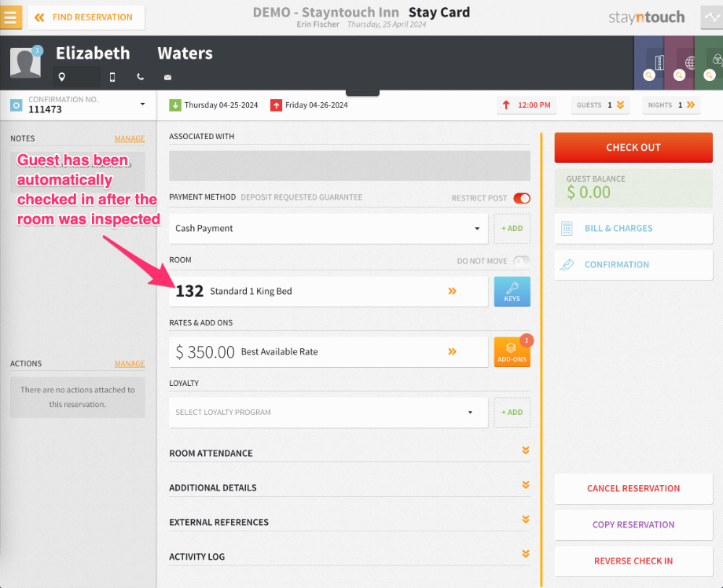The height and width of the screenshot is (588, 723).
Task: Click Manage link for Notes
Action: coord(130,138)
